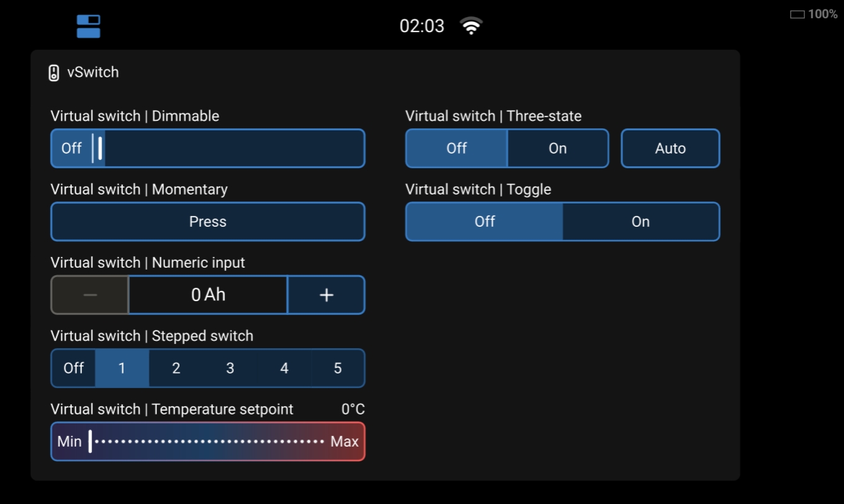Enable Auto mode on Three-state switch
The image size is (844, 504).
[x=670, y=149]
